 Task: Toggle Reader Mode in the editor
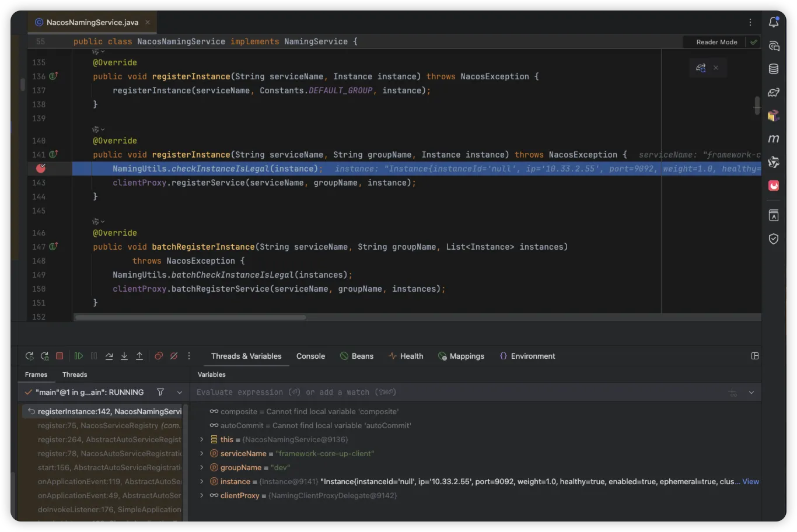click(716, 42)
